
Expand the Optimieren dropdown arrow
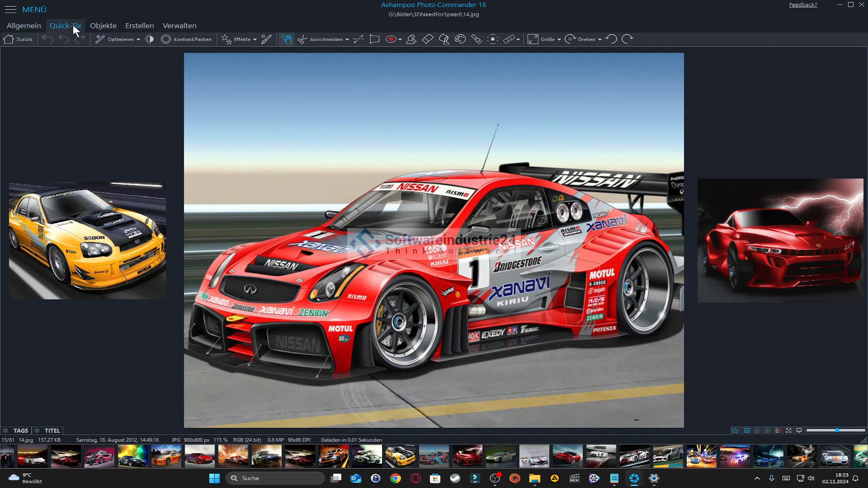point(138,40)
